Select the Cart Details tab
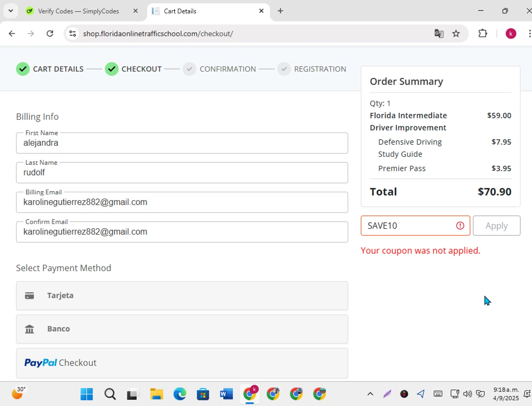Image resolution: width=532 pixels, height=406 pixels. [209, 11]
